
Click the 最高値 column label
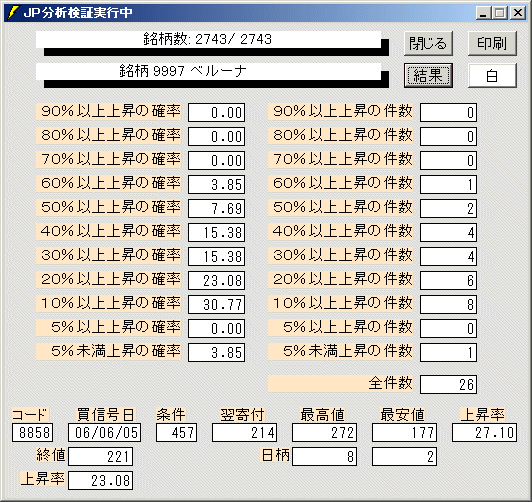pos(322,414)
